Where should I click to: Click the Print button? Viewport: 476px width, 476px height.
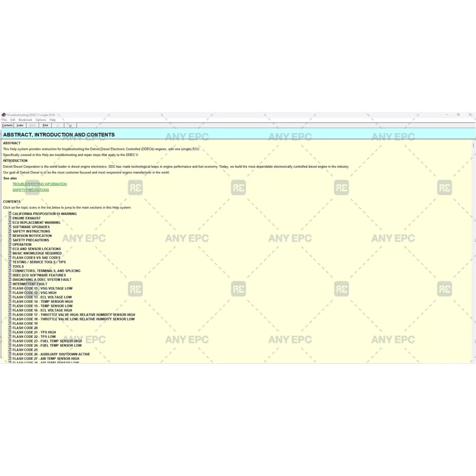(45, 126)
